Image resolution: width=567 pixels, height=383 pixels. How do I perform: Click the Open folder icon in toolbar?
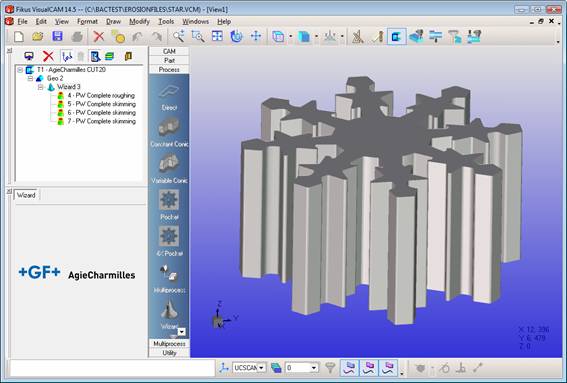[38, 36]
